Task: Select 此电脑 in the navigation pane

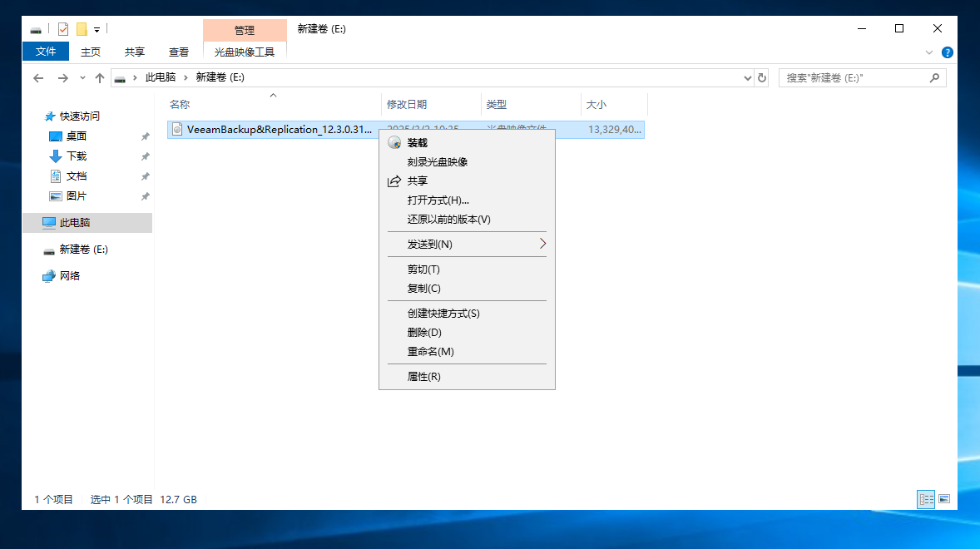Action: click(x=87, y=222)
